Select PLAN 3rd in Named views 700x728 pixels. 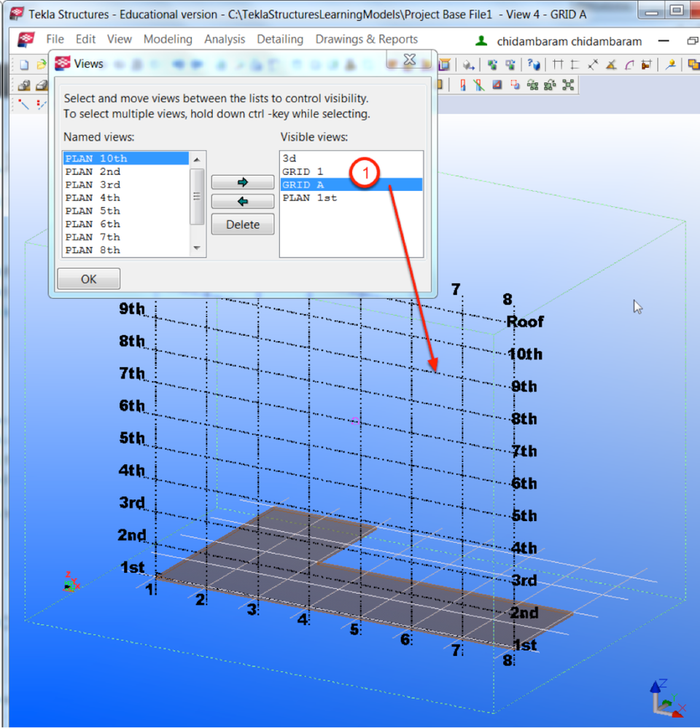pos(93,185)
